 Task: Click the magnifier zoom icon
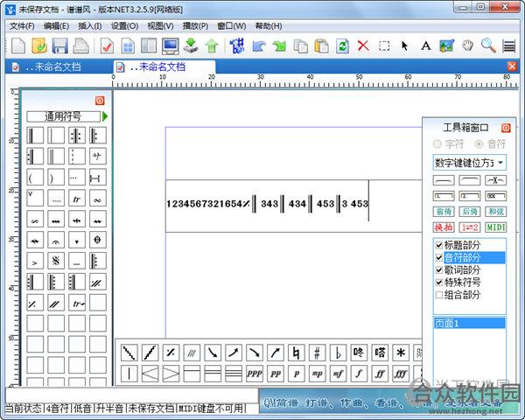(488, 45)
